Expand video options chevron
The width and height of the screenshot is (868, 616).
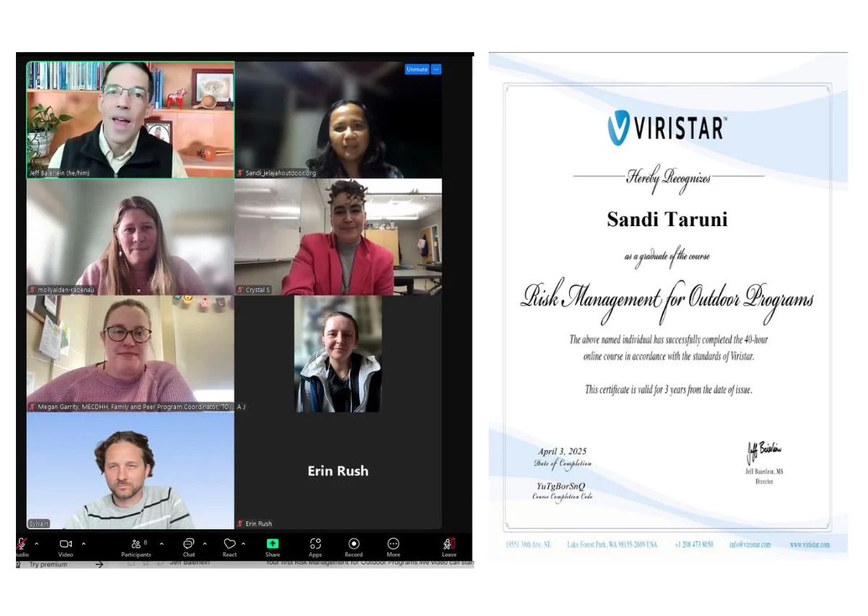coord(83,544)
